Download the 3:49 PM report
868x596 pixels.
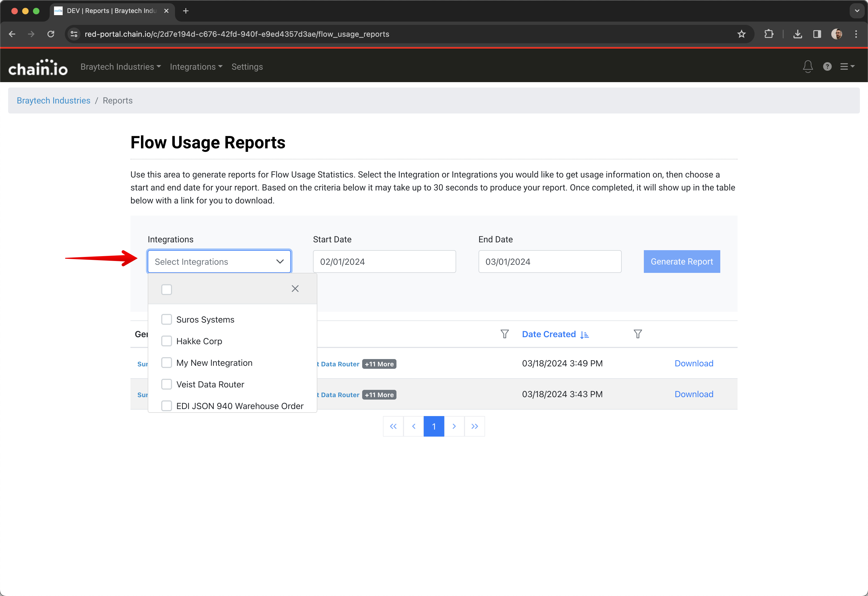click(x=694, y=364)
